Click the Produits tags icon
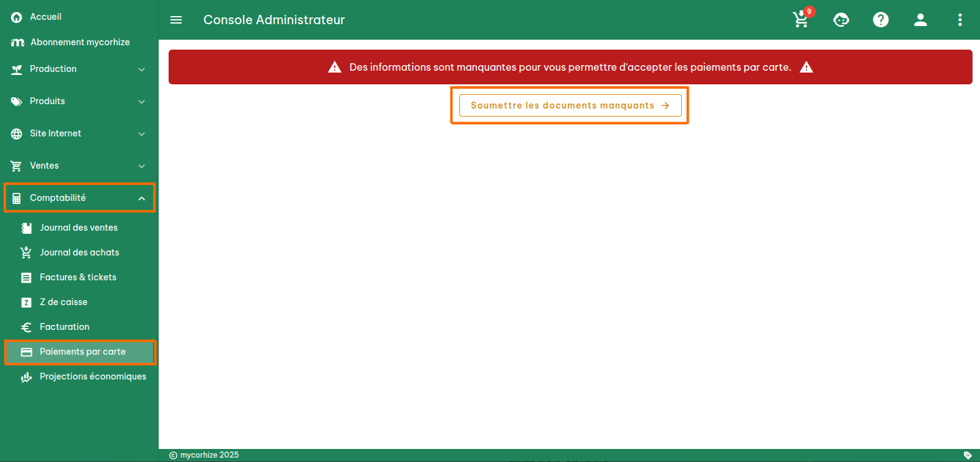Image resolution: width=980 pixels, height=462 pixels. [x=17, y=102]
